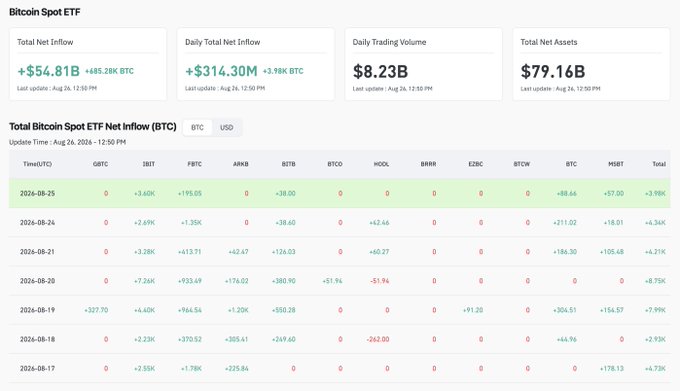The width and height of the screenshot is (680, 391).
Task: Click MSBT +178.13 on 2026-08-17
Action: tap(611, 368)
